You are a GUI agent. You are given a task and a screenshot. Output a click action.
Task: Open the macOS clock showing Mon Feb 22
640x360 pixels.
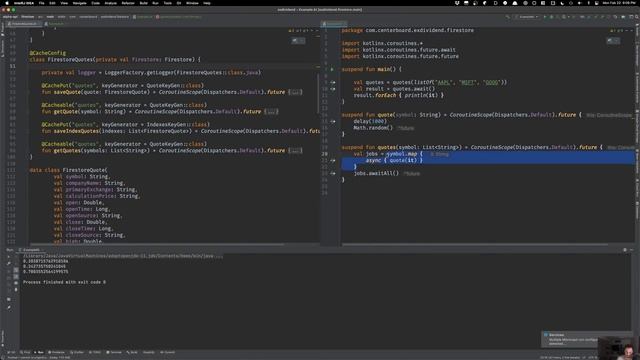pyautogui.click(x=619, y=3)
